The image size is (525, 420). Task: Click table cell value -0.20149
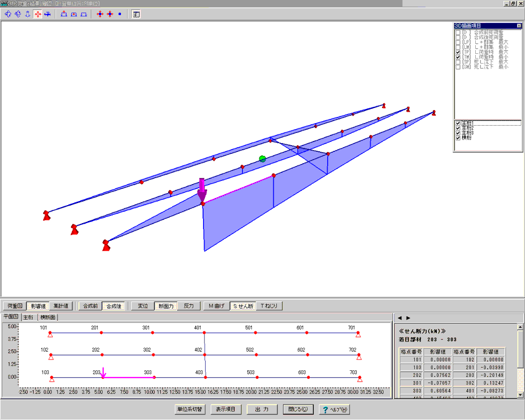pos(491,375)
